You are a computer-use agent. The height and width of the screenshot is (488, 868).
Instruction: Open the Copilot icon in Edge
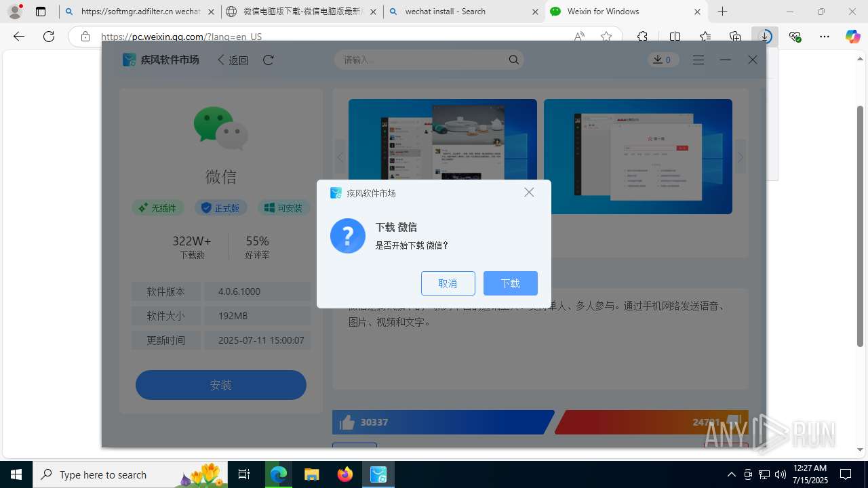(x=852, y=37)
